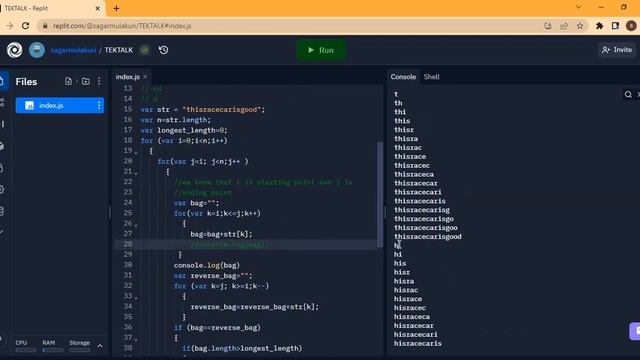
Task: Expand the CPU RAM Storage resources panel chevron
Action: 100,346
